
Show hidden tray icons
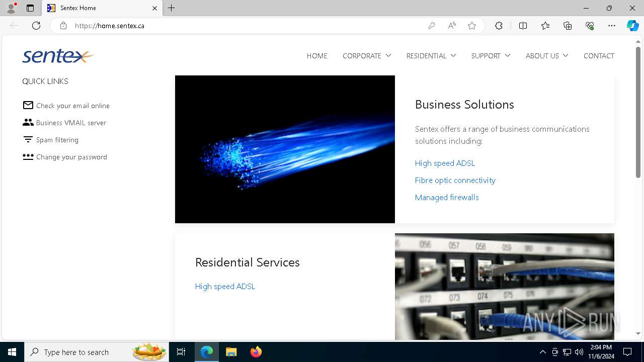pos(542,352)
